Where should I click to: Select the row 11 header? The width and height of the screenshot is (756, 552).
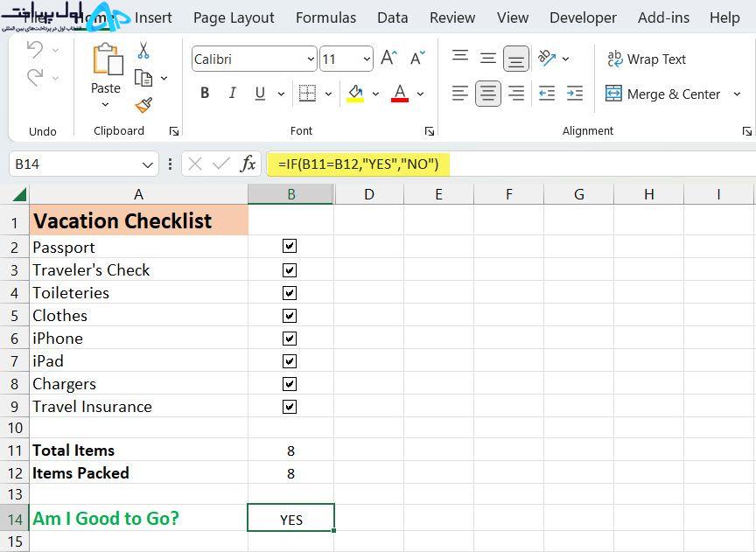[x=15, y=451]
